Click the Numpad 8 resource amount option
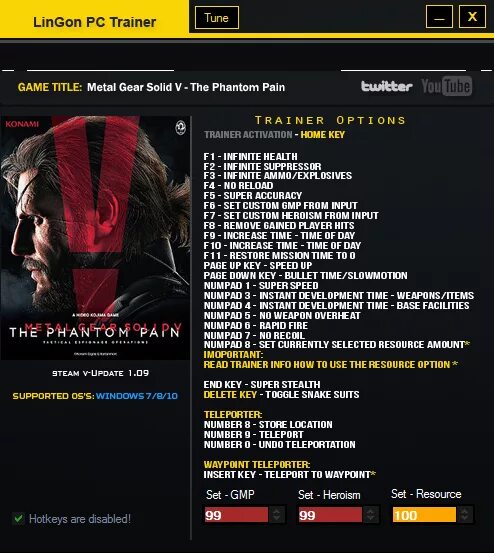Viewport: 494px width, 553px height. [337, 345]
